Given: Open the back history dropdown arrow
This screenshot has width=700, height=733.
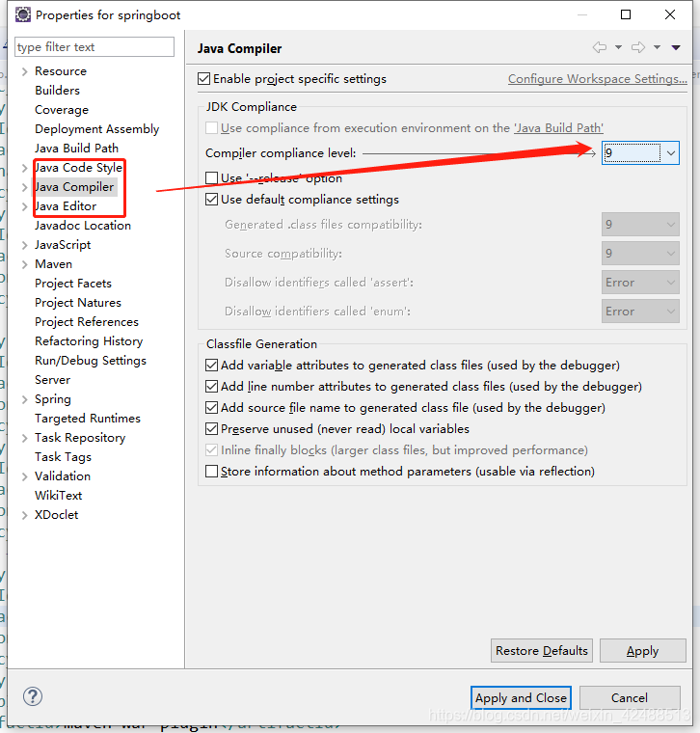Looking at the screenshot, I should pos(618,47).
